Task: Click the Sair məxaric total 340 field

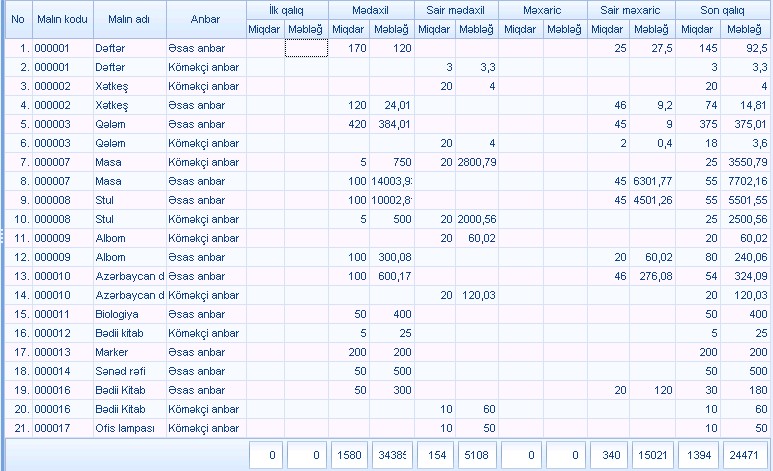Action: 607,455
